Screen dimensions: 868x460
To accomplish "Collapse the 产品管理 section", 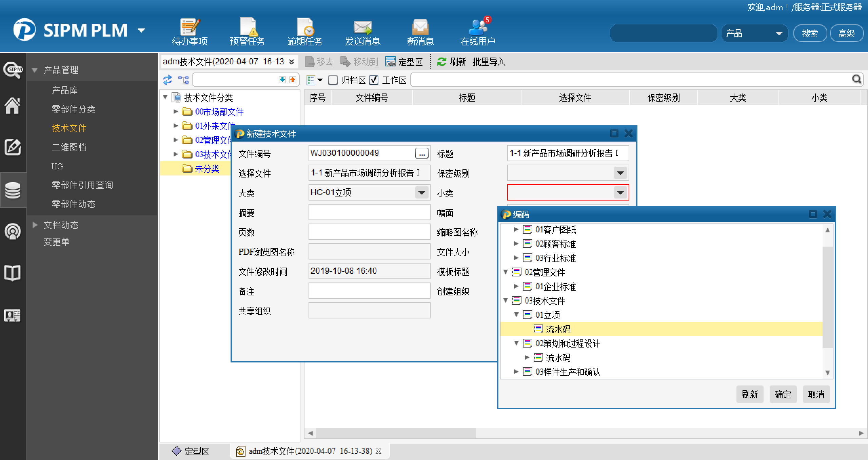I will (34, 70).
